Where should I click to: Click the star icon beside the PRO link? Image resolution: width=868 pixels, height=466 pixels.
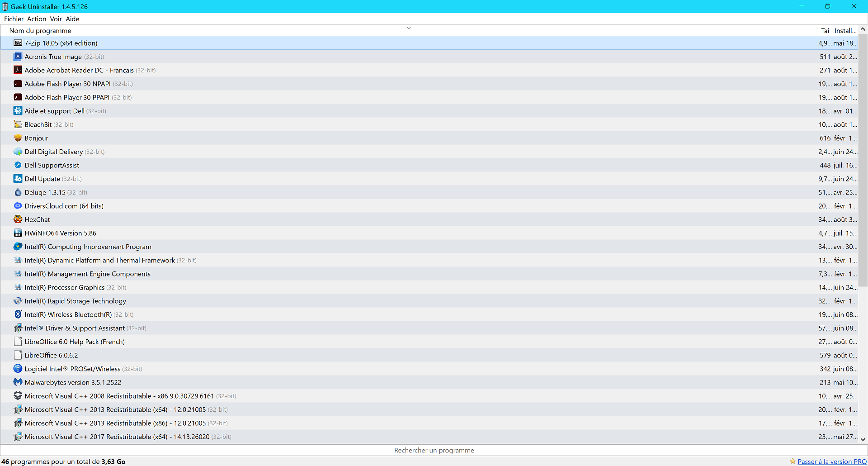coord(793,461)
